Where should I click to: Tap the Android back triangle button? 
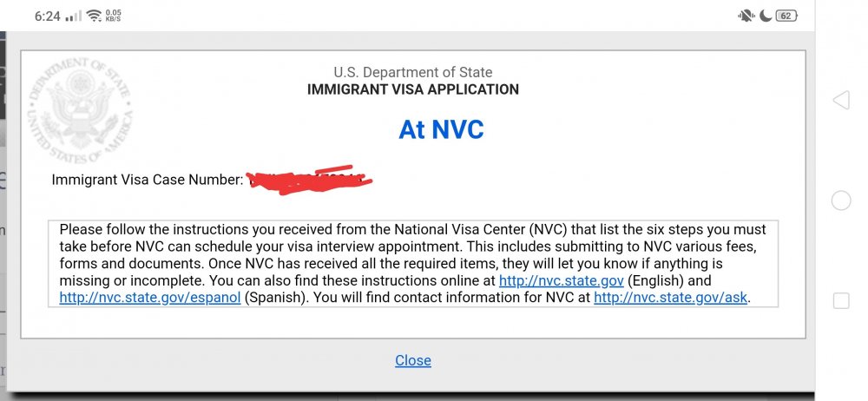point(841,101)
